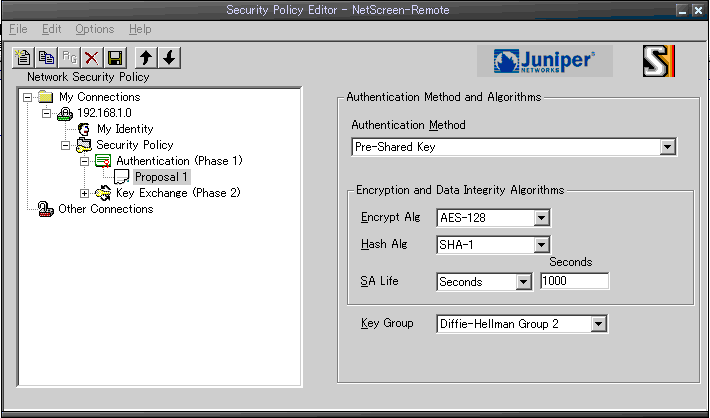The width and height of the screenshot is (710, 418).
Task: Open the Encrypt Alg dropdown
Action: coord(542,218)
